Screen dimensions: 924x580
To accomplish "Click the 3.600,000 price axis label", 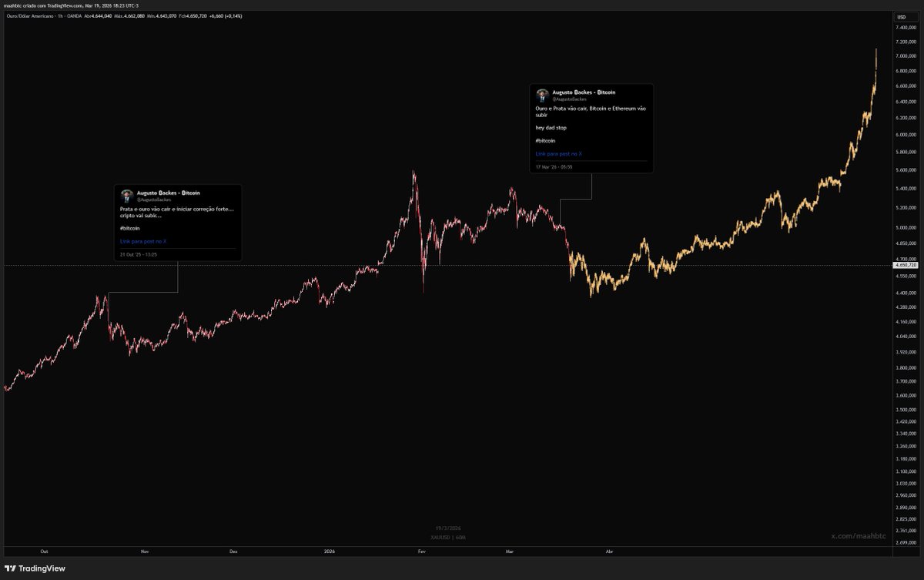I will [905, 395].
